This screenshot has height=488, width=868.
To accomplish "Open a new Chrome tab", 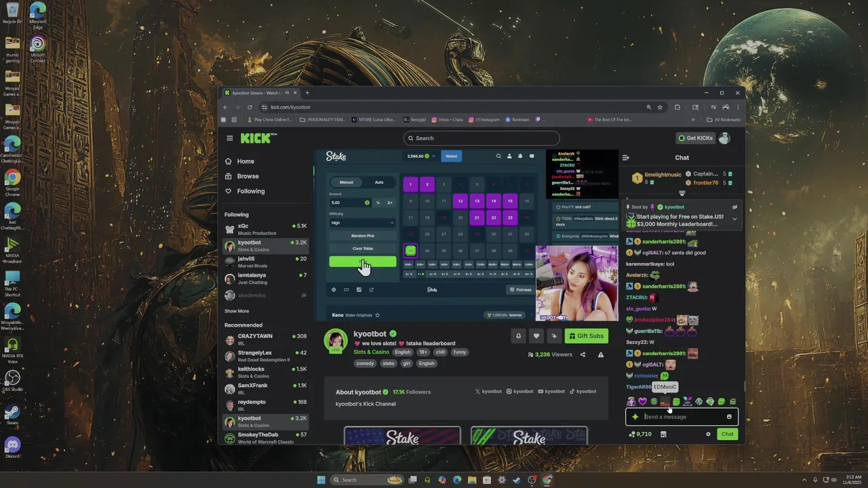I will [x=307, y=93].
